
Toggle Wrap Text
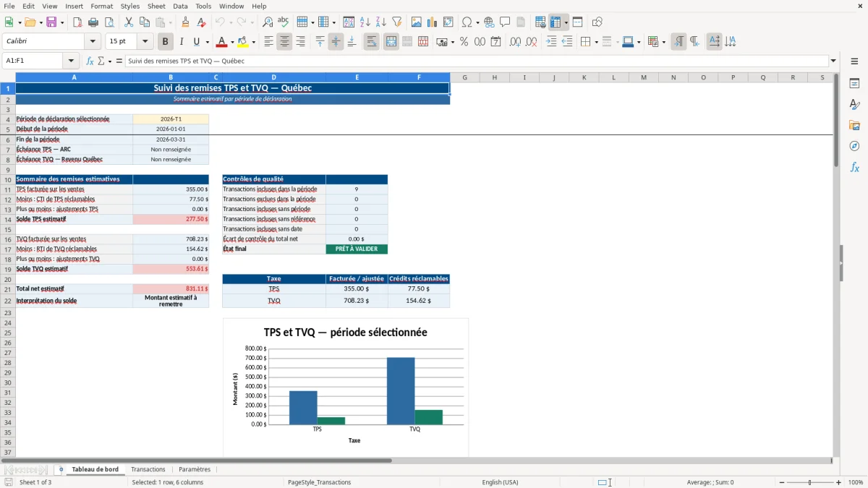click(x=372, y=42)
